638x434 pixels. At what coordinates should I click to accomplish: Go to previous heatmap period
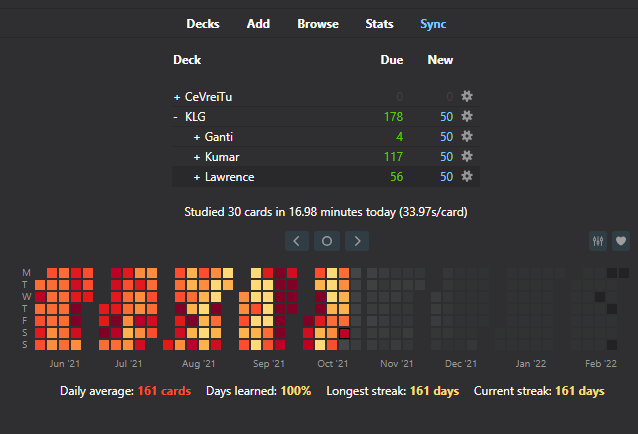click(x=297, y=240)
